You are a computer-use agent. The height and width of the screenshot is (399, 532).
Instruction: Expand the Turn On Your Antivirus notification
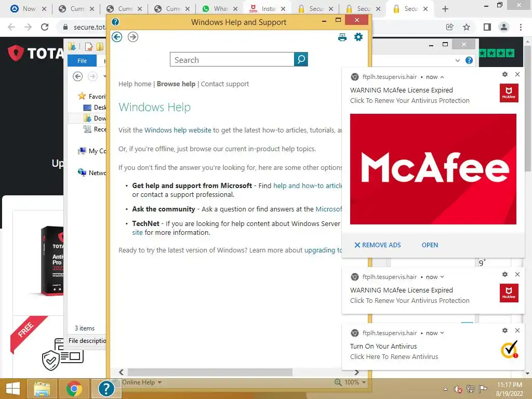point(442,333)
